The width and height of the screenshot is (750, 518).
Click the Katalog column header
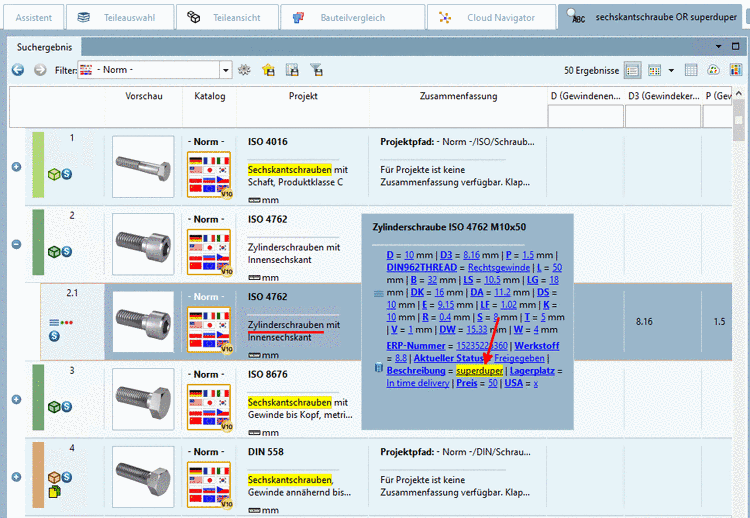[x=210, y=96]
